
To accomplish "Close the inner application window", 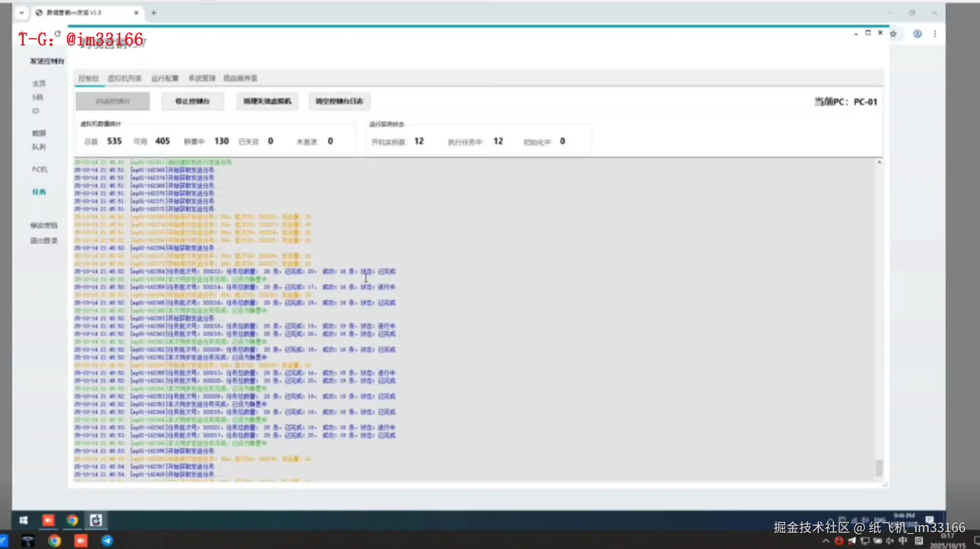I will click(880, 33).
